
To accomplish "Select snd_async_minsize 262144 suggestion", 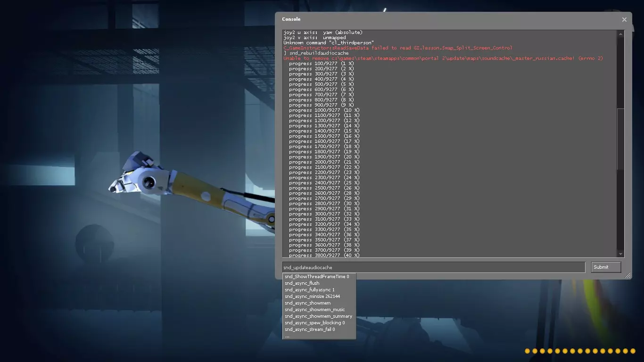I will coord(312,296).
